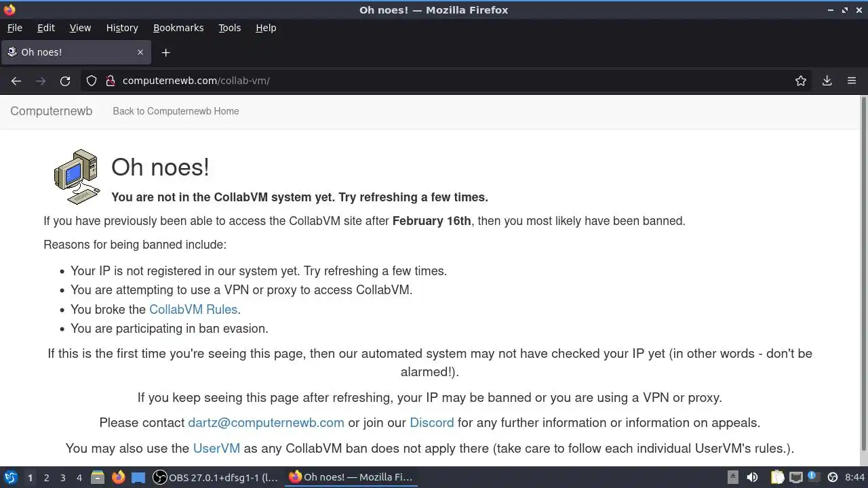Click the 'February 16th' bold text
This screenshot has width=868, height=488.
[431, 221]
